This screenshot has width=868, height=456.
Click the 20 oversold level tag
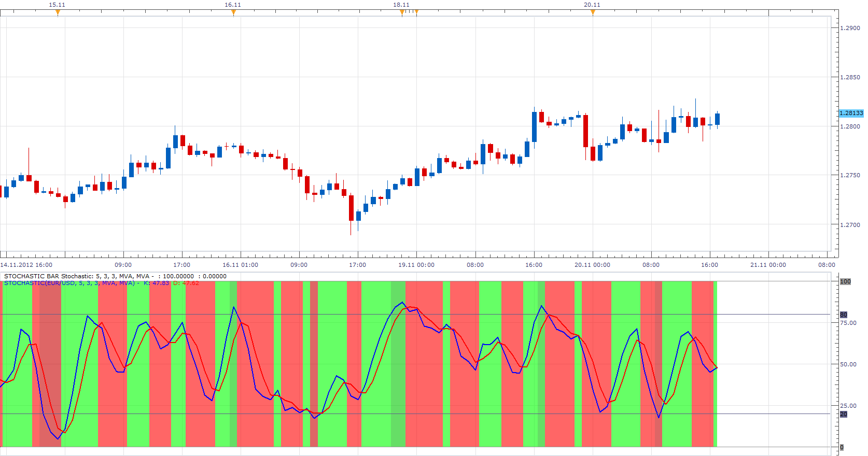(844, 414)
